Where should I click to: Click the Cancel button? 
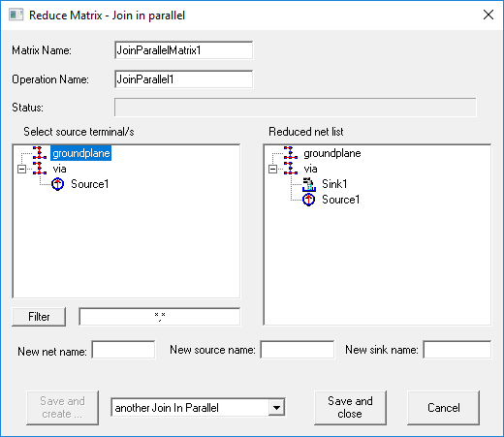(444, 408)
